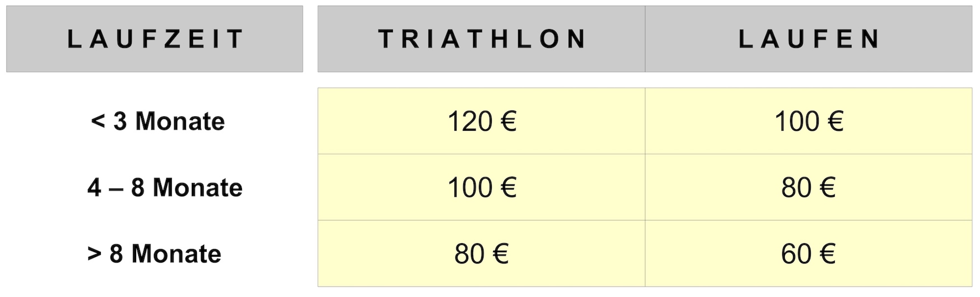Select the '4 – 8 Monate' row label

(x=165, y=188)
